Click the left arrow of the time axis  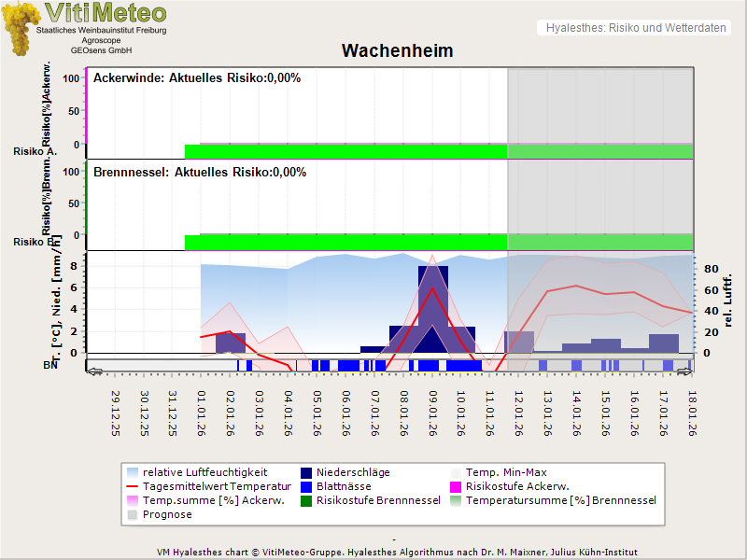[93, 371]
